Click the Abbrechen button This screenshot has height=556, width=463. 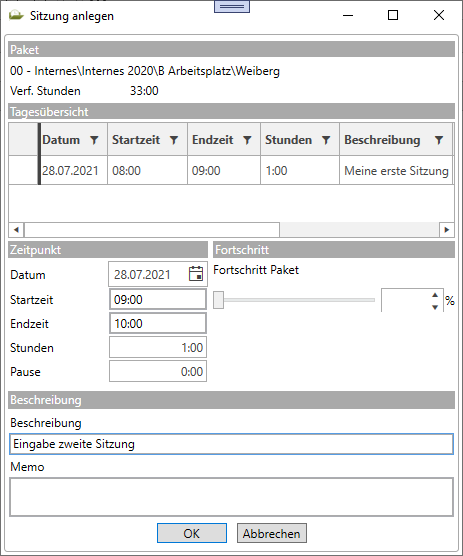(272, 533)
